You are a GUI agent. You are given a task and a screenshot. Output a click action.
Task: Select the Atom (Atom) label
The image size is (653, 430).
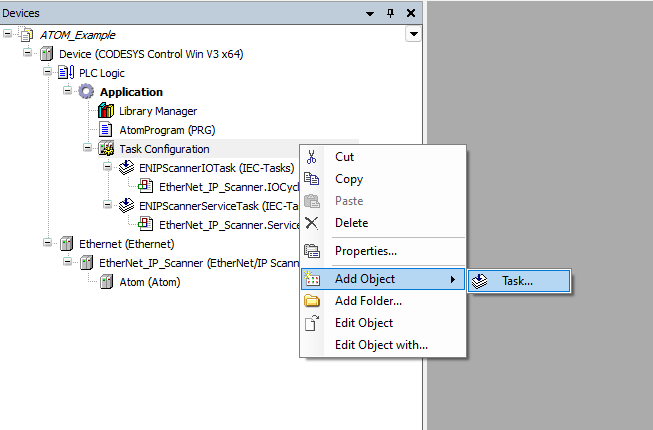pos(150,282)
